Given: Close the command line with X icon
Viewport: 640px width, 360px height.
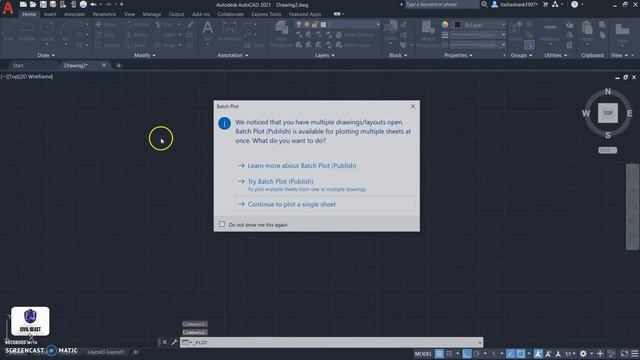Looking at the screenshot, I should (164, 342).
